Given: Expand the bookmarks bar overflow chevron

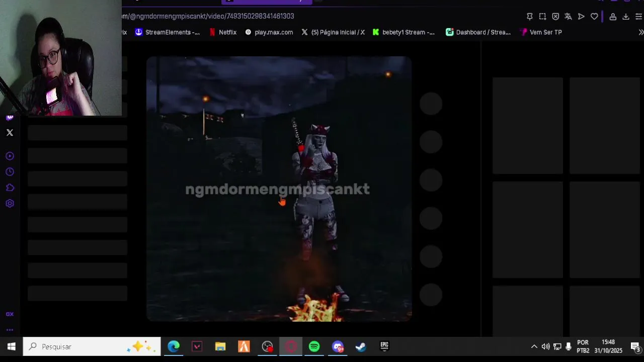Looking at the screenshot, I should (x=640, y=32).
